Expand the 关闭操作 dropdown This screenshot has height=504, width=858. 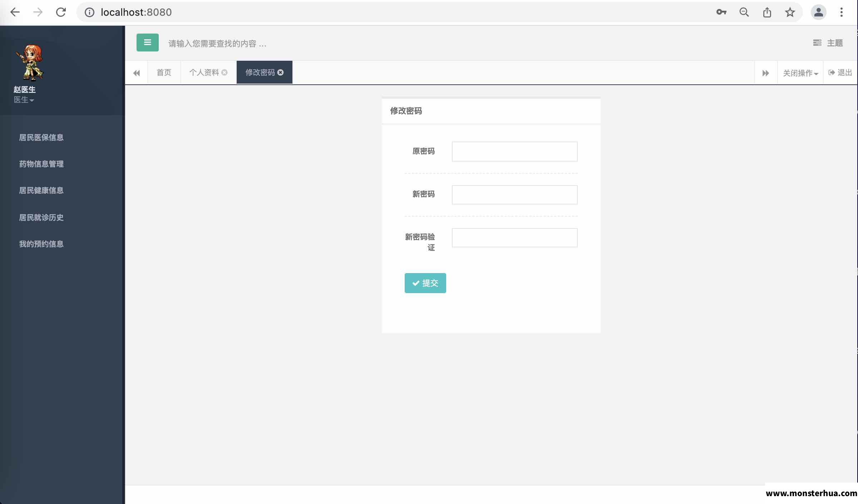(x=800, y=73)
